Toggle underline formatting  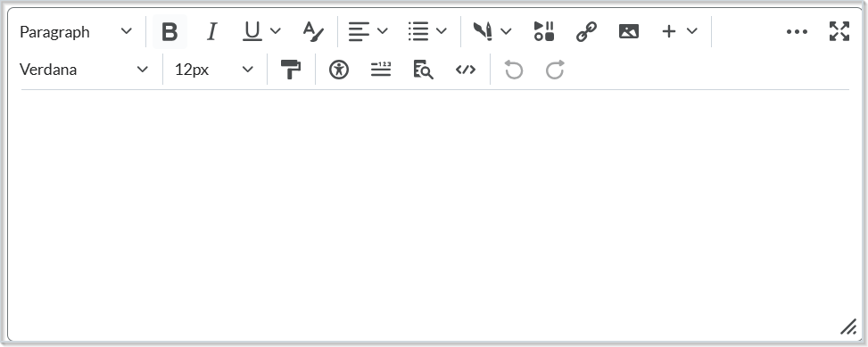point(252,31)
